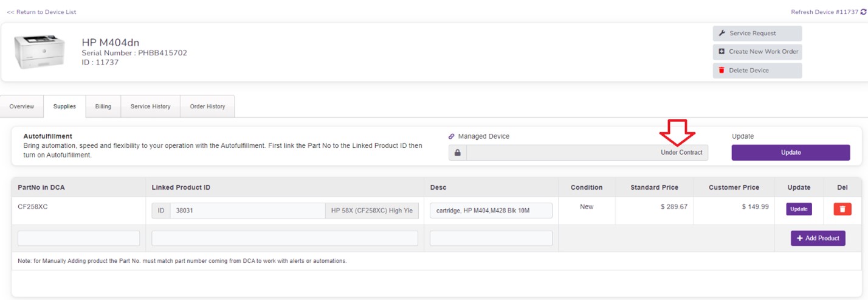Viewport: 868px width, 300px height.
Task: Switch to the Overview tab
Action: (x=22, y=106)
